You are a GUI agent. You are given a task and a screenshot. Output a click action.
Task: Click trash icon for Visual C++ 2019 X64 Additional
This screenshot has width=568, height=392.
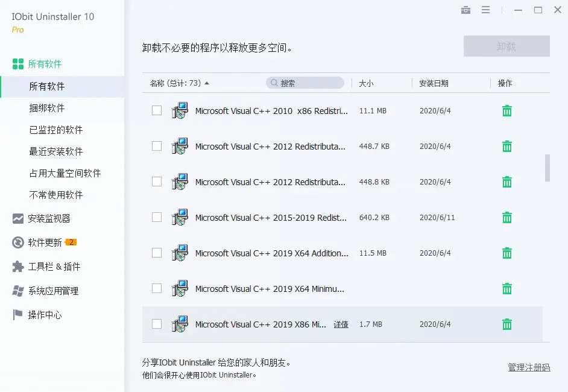coord(507,253)
